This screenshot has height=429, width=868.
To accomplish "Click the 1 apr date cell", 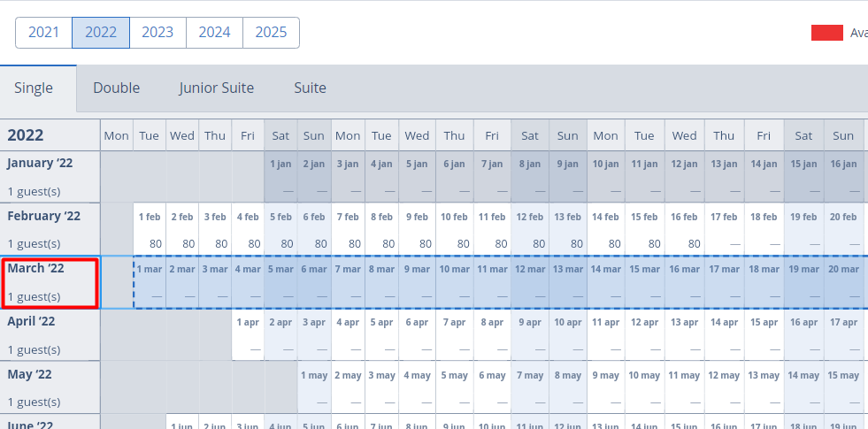I will (x=248, y=335).
